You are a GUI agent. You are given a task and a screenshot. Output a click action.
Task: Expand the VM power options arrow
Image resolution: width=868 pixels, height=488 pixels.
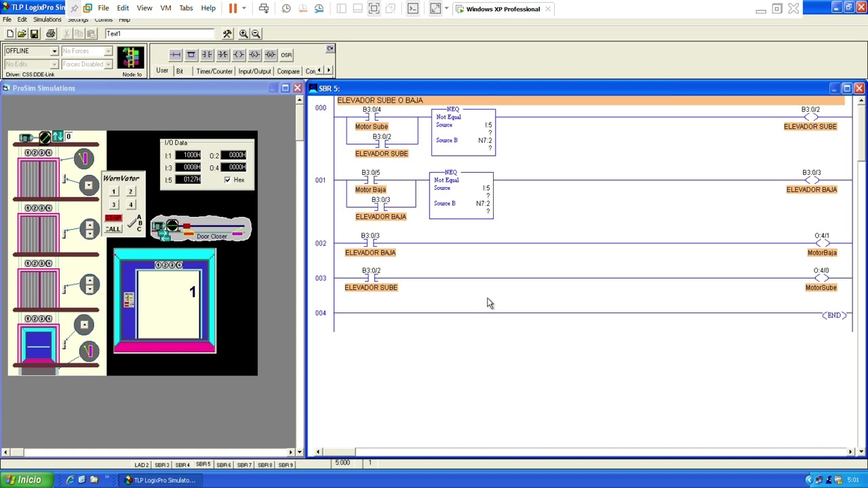[243, 9]
